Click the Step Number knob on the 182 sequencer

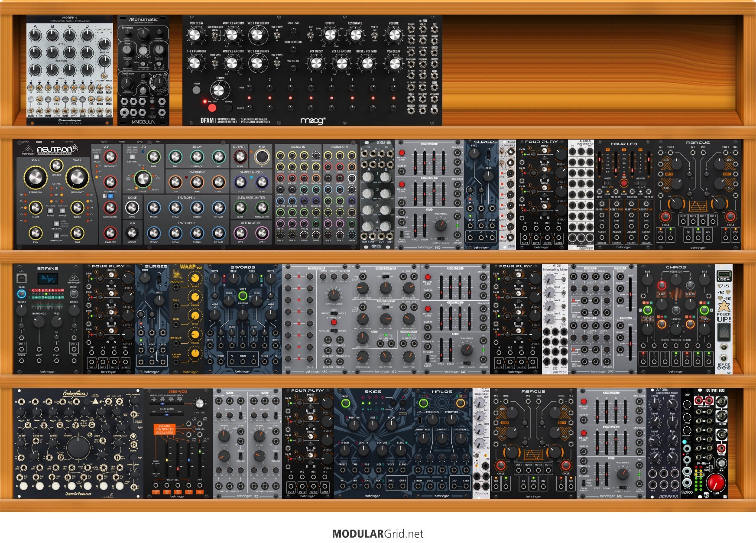coord(334,294)
